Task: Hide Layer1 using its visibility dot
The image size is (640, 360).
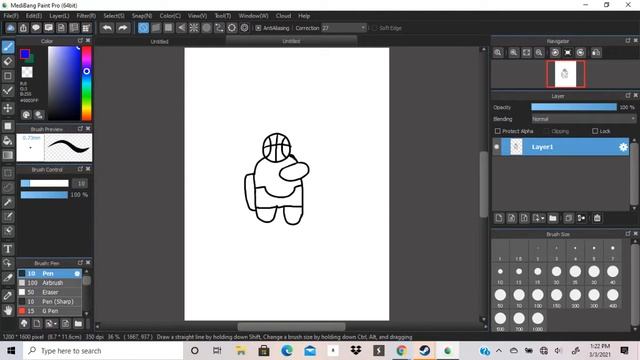Action: point(496,147)
